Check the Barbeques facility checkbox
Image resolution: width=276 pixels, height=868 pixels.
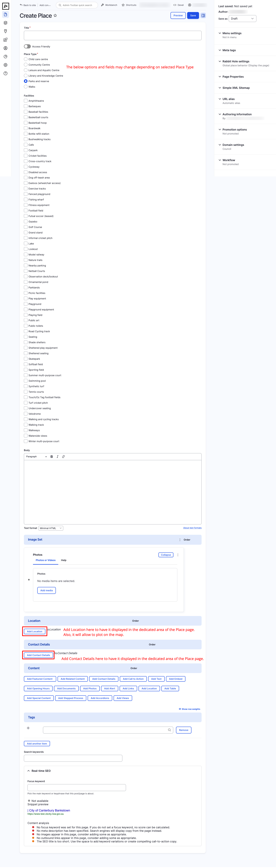[x=26, y=106]
